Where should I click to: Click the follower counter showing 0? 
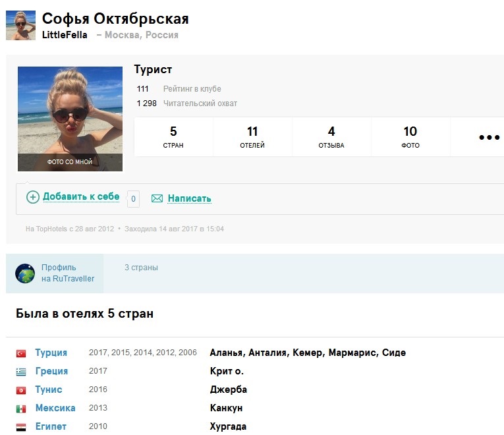tap(133, 199)
